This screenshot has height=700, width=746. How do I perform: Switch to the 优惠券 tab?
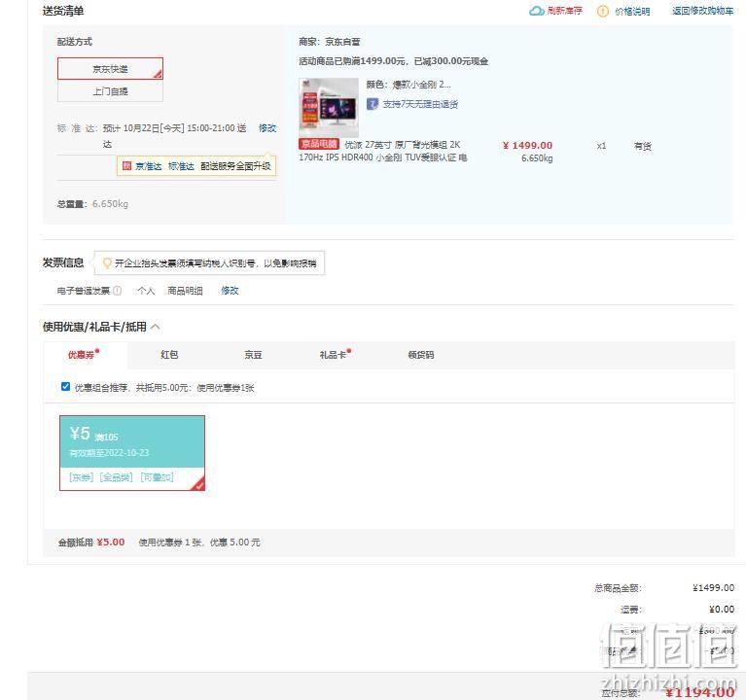coord(85,355)
